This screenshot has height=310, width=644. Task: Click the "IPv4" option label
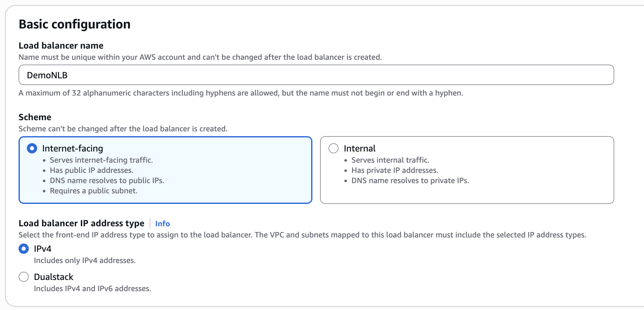pyautogui.click(x=43, y=249)
